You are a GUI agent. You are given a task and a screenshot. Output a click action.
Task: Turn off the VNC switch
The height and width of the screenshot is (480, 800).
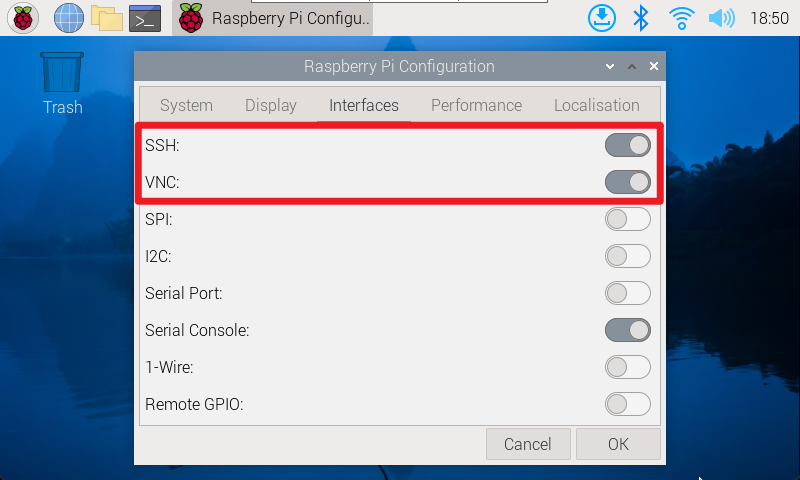click(628, 182)
